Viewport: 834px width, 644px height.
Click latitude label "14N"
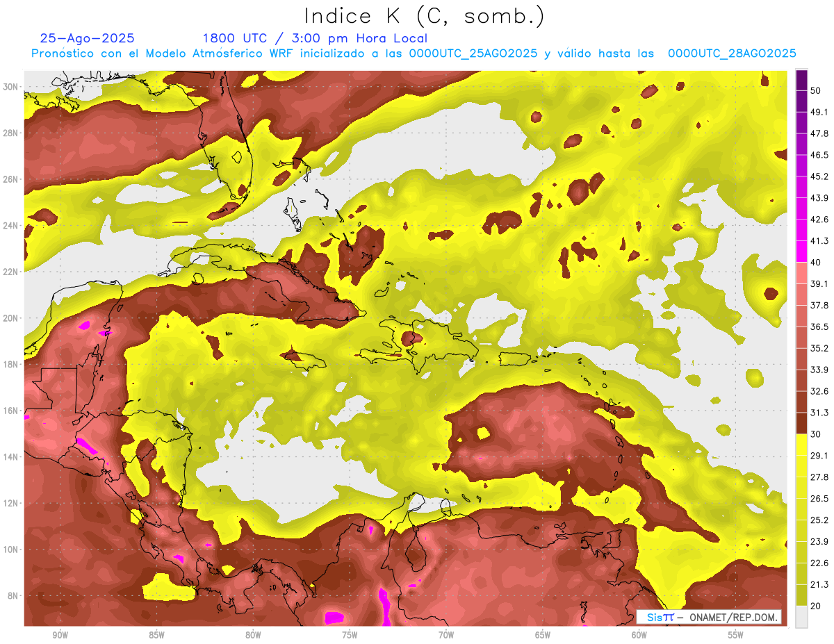pos(10,457)
